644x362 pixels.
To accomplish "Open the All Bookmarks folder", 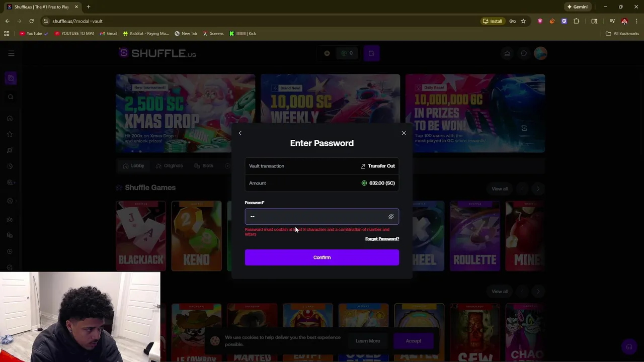I will (x=622, y=33).
